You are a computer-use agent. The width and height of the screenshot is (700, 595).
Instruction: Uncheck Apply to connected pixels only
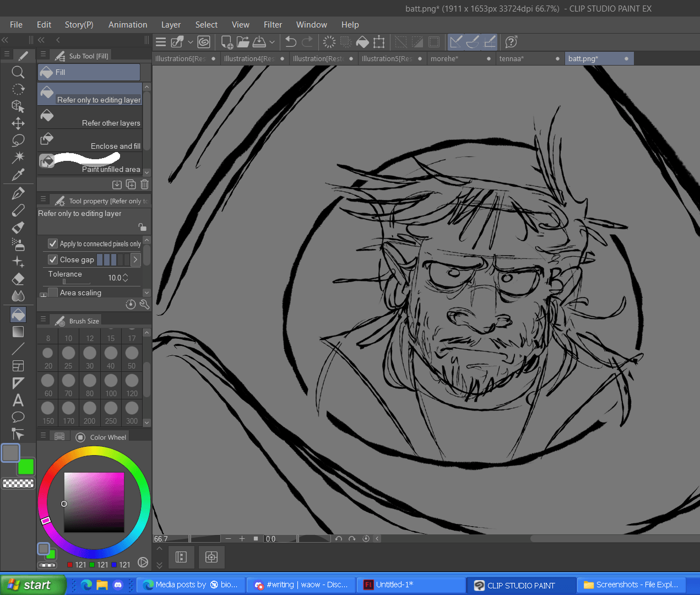click(53, 244)
